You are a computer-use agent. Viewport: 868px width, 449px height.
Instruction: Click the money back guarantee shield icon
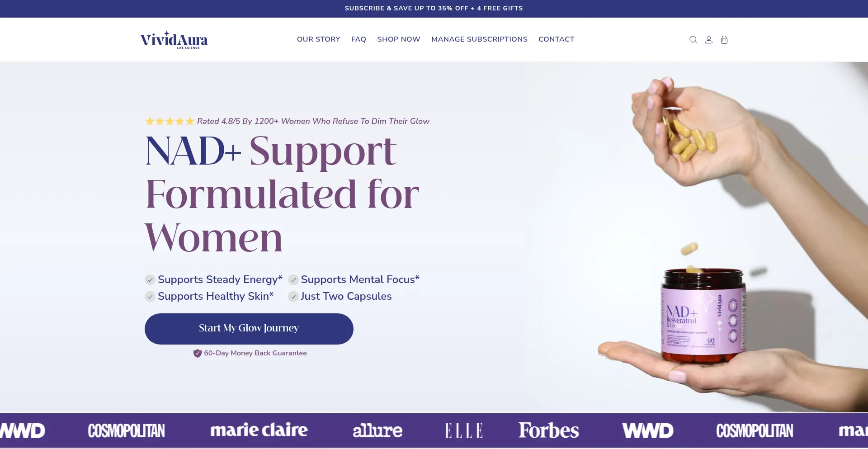coord(197,353)
